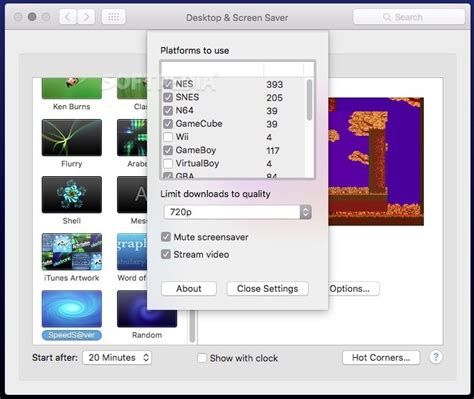This screenshot has width=474, height=399.
Task: Select the 205 count for SNES
Action: pos(274,98)
